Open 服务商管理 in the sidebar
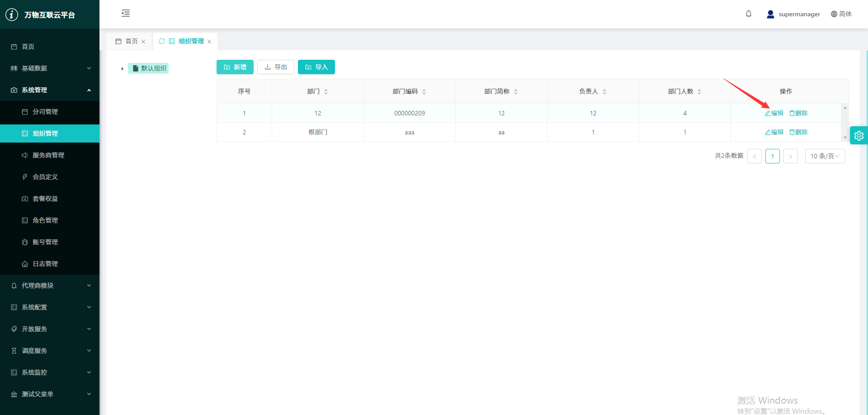868x415 pixels. (x=50, y=155)
